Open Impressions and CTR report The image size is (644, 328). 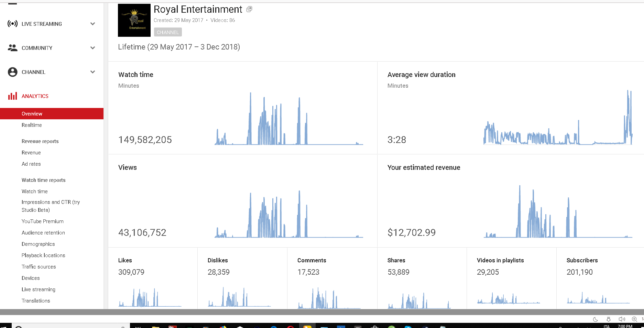(51, 206)
